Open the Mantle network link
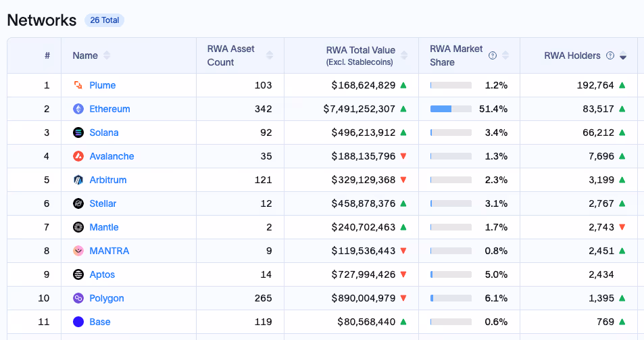This screenshot has height=340, width=644. 104,227
